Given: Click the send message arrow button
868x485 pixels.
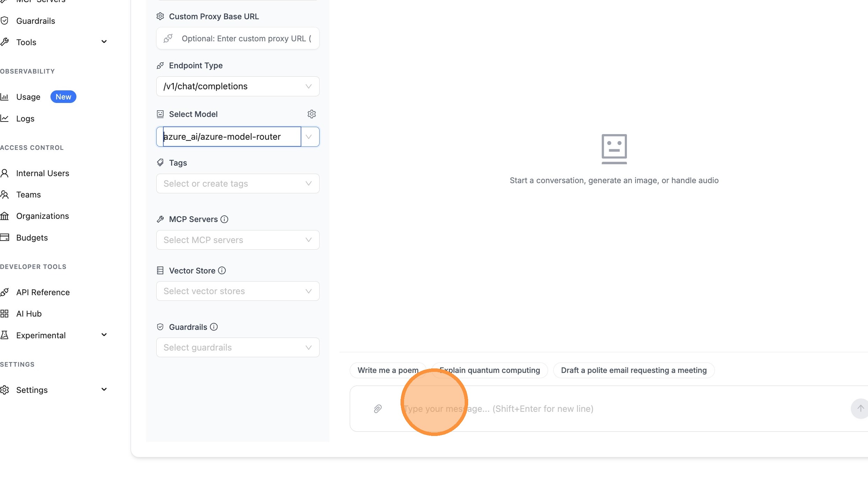Looking at the screenshot, I should point(860,408).
